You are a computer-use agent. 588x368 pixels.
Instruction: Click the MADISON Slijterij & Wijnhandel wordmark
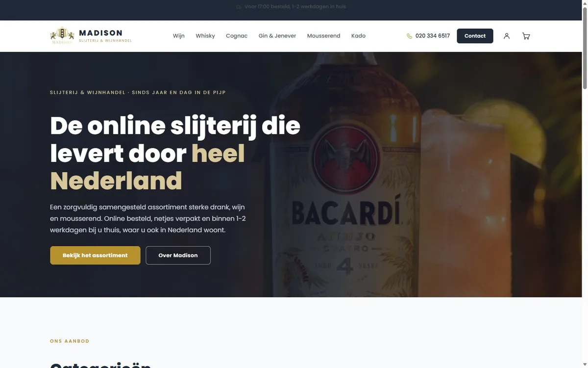(x=105, y=36)
